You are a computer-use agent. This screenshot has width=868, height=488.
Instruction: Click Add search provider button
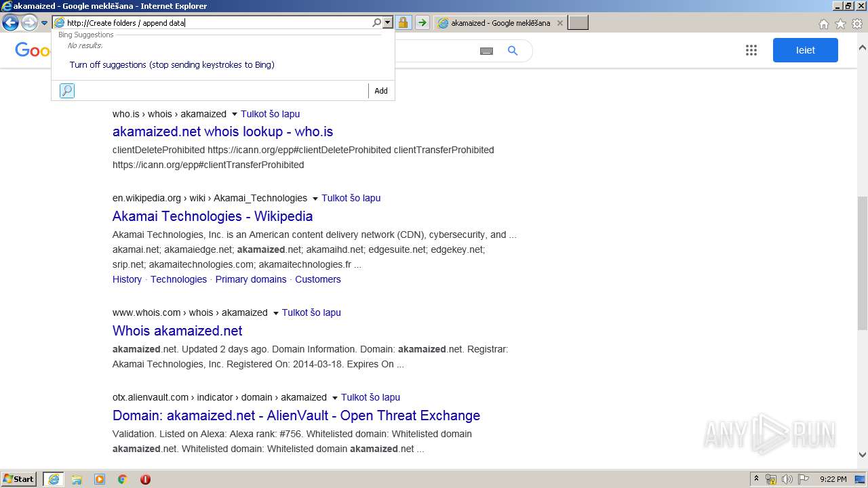coord(381,91)
